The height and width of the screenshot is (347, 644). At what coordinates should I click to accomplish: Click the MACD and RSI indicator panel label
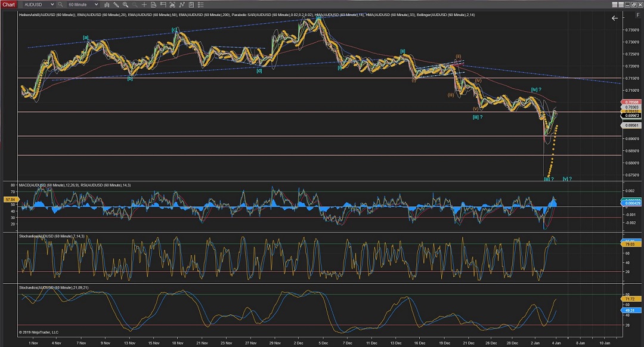[75, 185]
